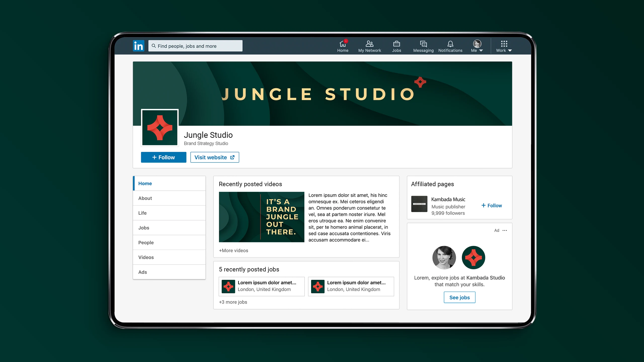
Task: Switch to the About tab in sidebar
Action: click(x=145, y=198)
